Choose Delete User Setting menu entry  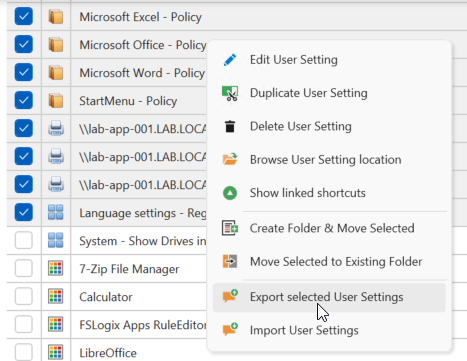(x=329, y=126)
